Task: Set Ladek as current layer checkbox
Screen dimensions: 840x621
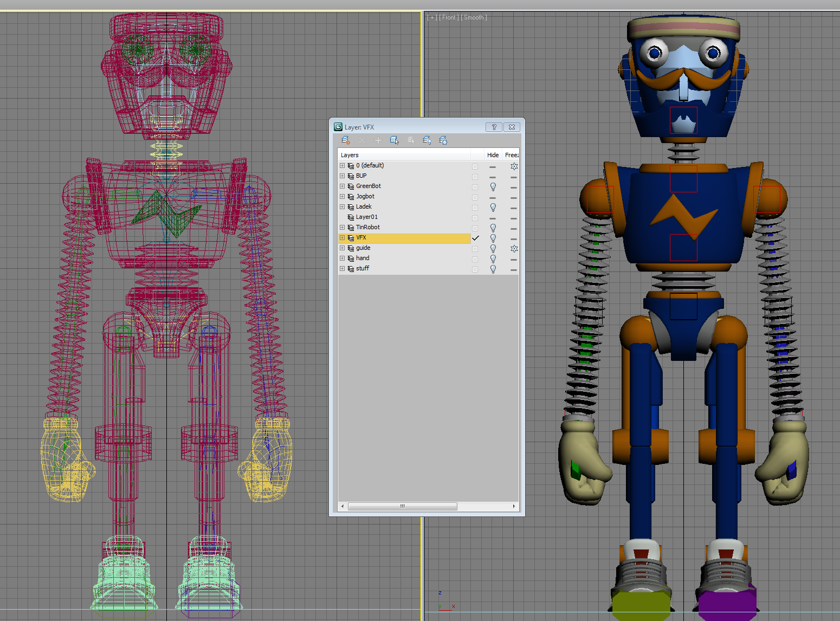Action: pos(475,208)
